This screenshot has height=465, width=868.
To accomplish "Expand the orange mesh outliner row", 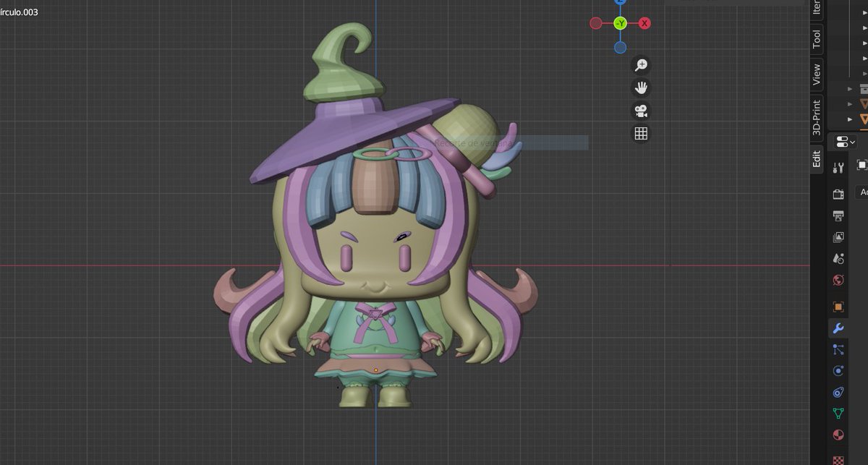I will tap(851, 119).
